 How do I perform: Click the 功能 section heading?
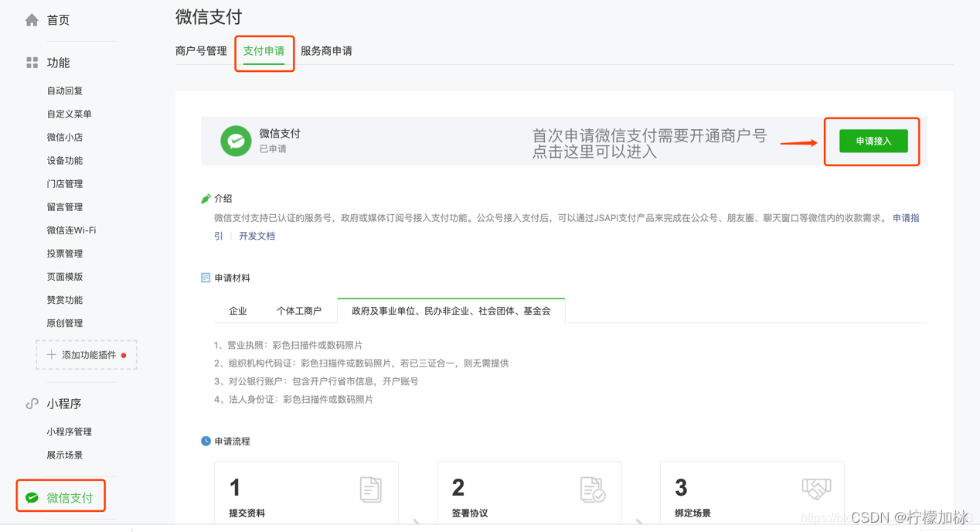click(58, 63)
